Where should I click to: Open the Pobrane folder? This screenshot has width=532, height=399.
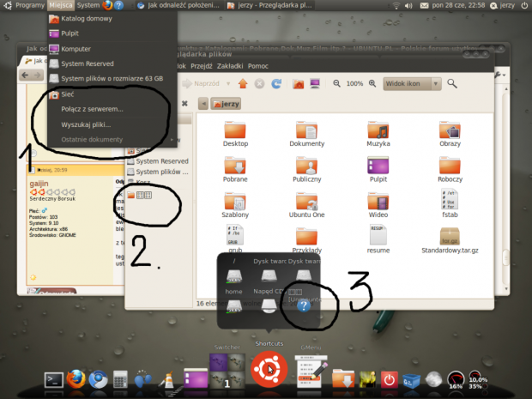(235, 169)
